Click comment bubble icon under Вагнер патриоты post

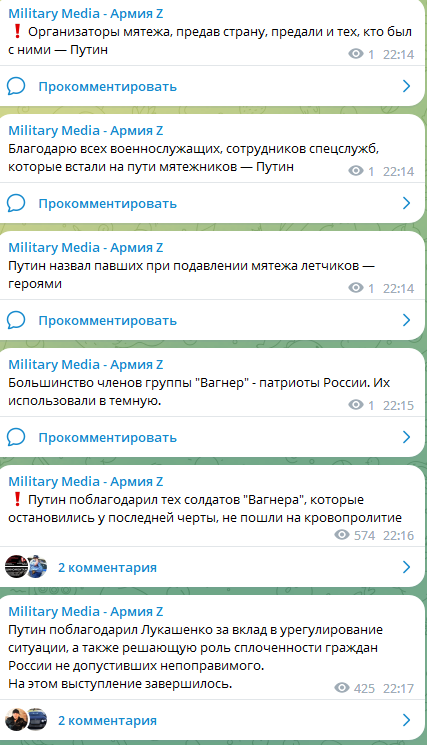[16, 437]
